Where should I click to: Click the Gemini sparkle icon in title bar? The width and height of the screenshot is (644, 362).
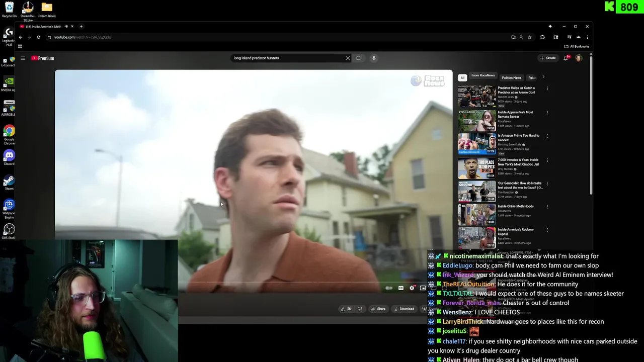coord(550,26)
